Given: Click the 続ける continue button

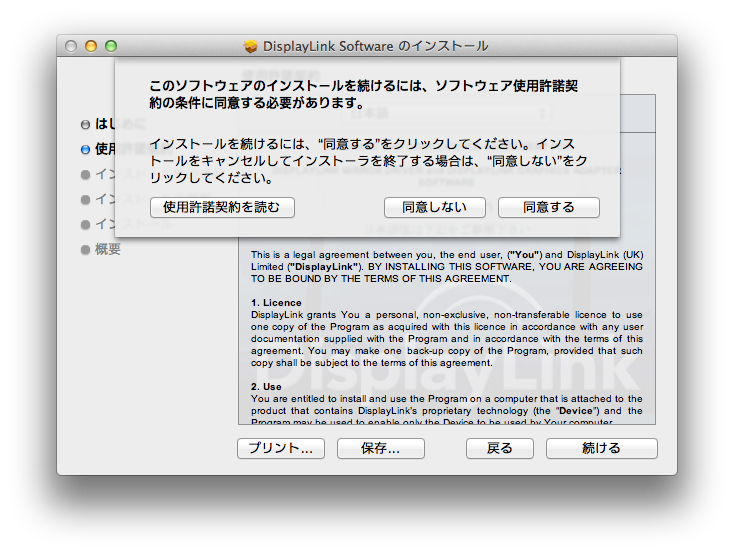Looking at the screenshot, I should 602,448.
